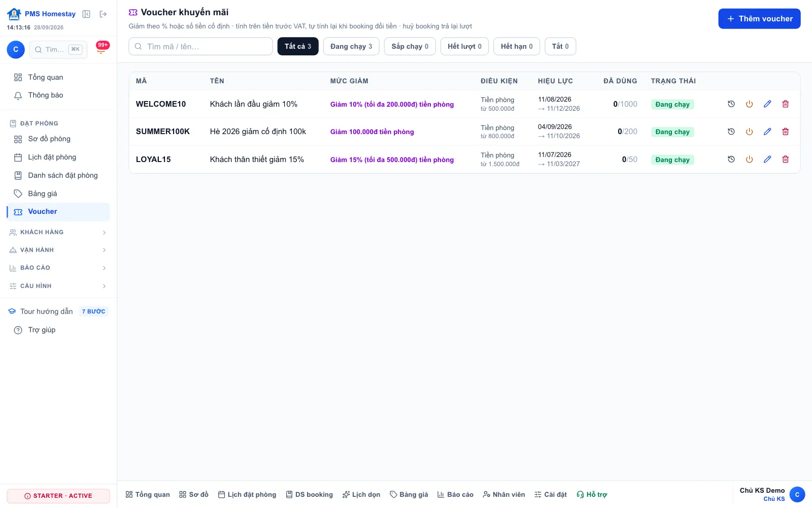This screenshot has width=812, height=508.
Task: Focus the Tìm mã / tên search field
Action: click(200, 46)
